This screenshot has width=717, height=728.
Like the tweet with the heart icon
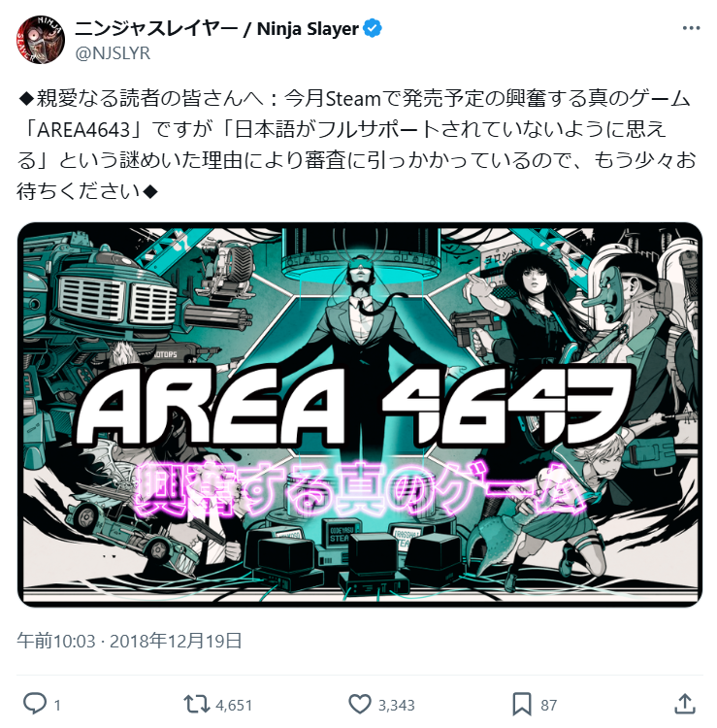coord(360,704)
